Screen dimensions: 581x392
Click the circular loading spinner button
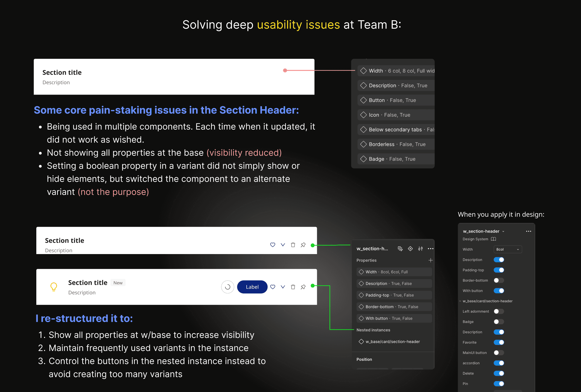(228, 287)
